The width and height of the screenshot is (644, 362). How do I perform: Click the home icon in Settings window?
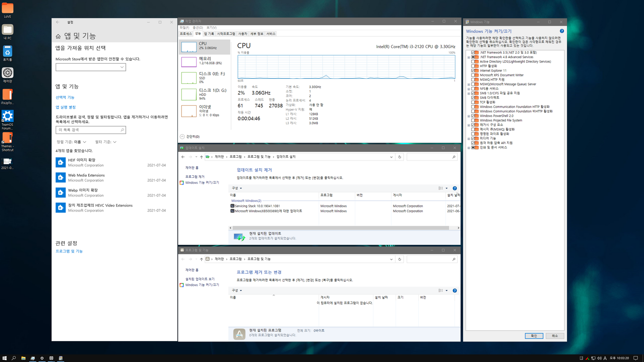(58, 36)
